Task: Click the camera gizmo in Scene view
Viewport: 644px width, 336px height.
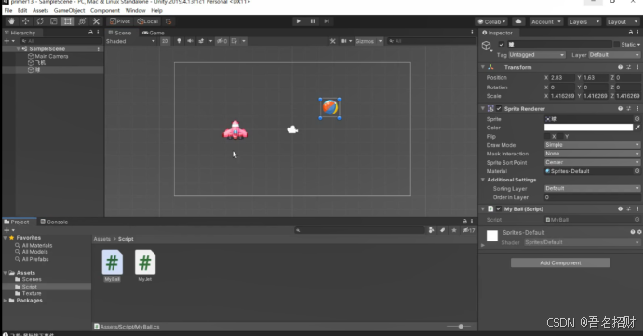Action: 292,129
